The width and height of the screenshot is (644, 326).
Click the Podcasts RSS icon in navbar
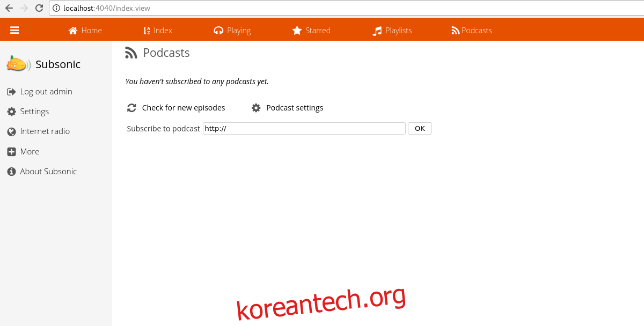click(456, 31)
